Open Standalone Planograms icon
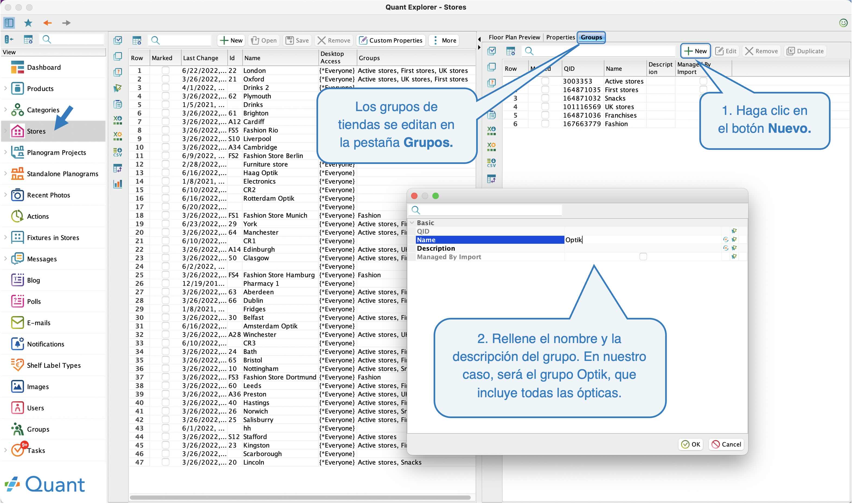This screenshot has width=852, height=504. click(17, 173)
